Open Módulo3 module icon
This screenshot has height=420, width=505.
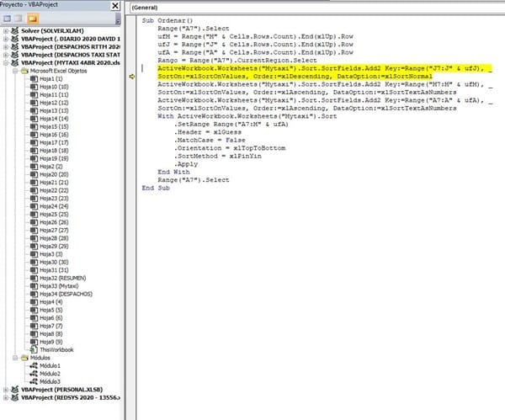coord(34,381)
